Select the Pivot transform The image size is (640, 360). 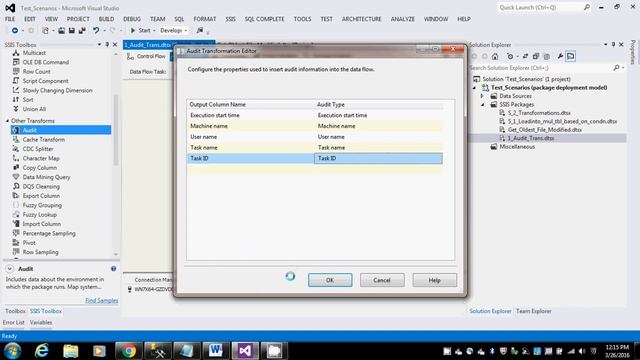click(x=29, y=243)
